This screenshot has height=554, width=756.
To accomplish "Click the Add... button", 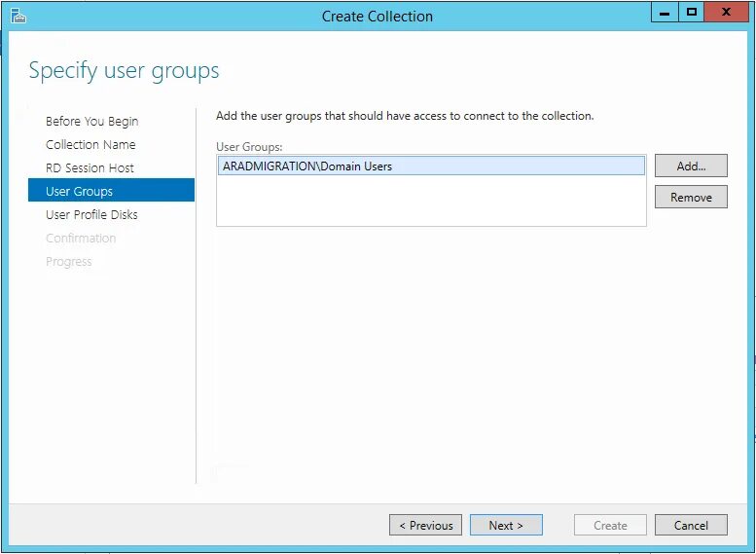I will click(x=691, y=166).
